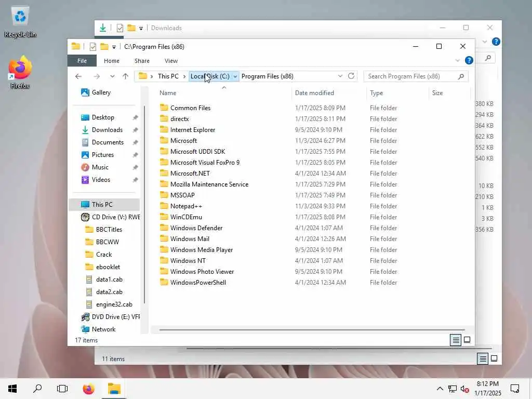This screenshot has height=399, width=532.
Task: Switch to the Share ribbon tab
Action: 142,61
